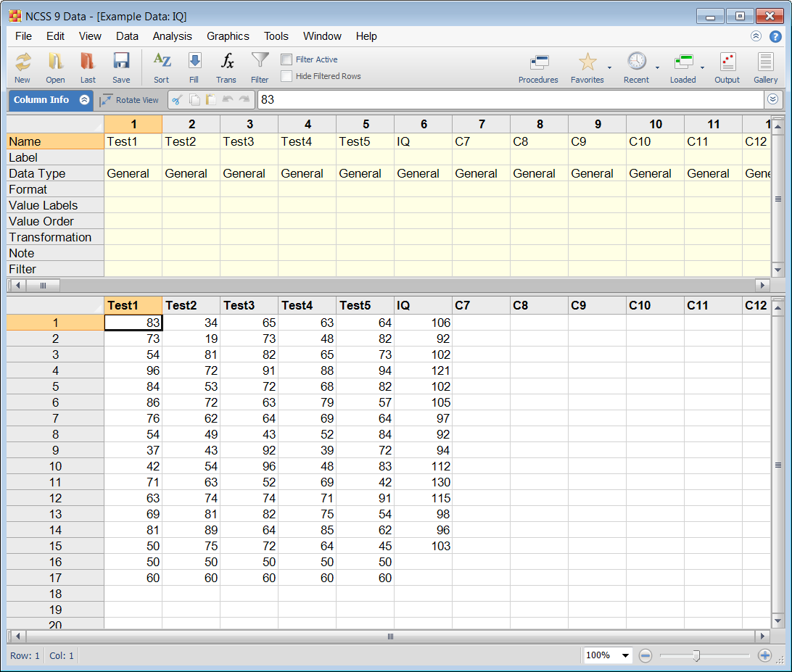Click the Test2 name cell in Column Info

191,142
